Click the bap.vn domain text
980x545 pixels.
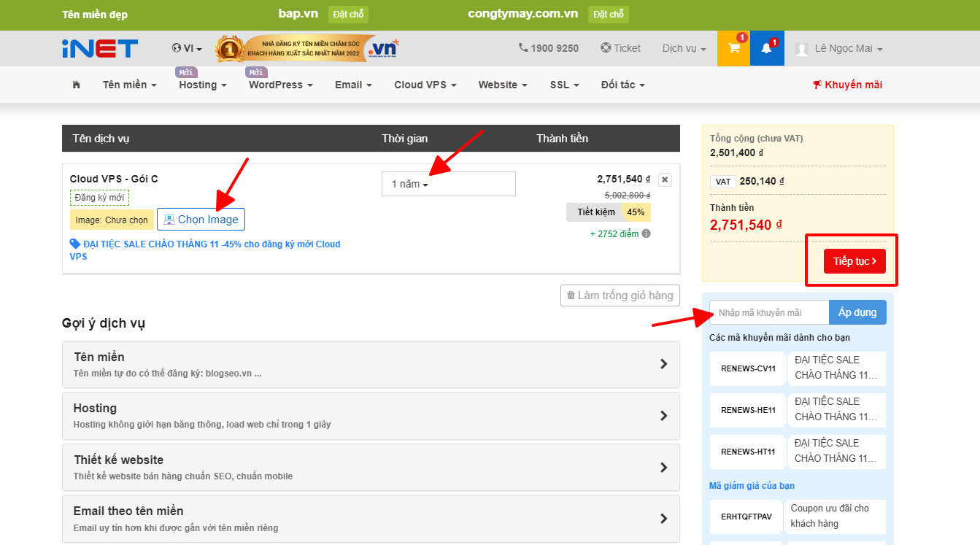pos(298,14)
